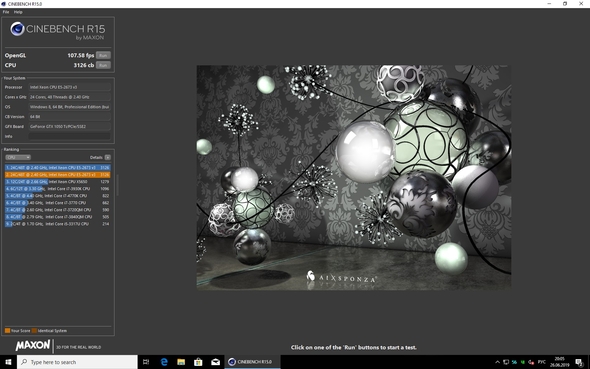Open File Explorer from taskbar
Image resolution: width=590 pixels, height=369 pixels.
[x=181, y=362]
